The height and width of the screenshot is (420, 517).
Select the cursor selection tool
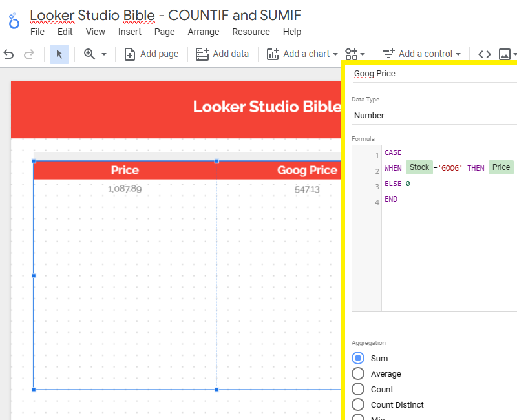(x=59, y=54)
